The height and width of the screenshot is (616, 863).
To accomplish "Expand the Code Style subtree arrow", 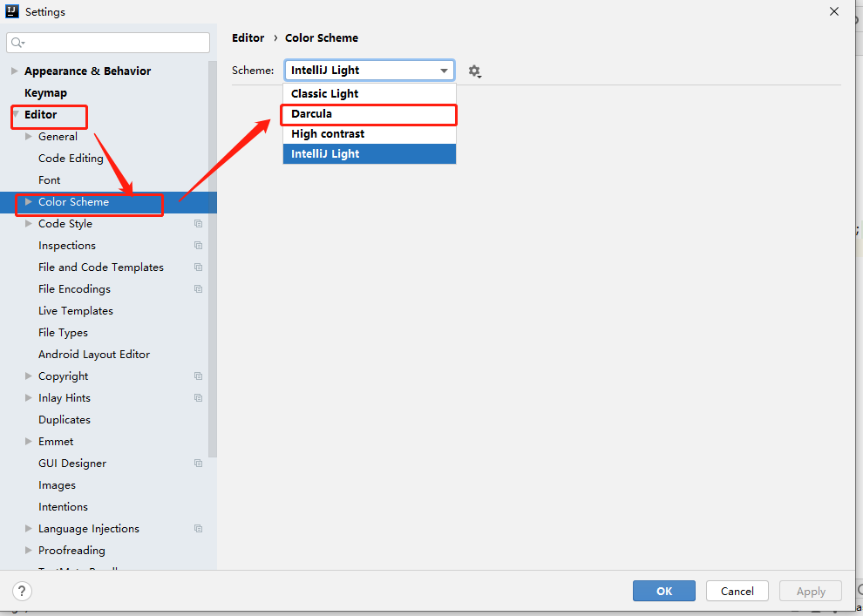I will point(29,224).
